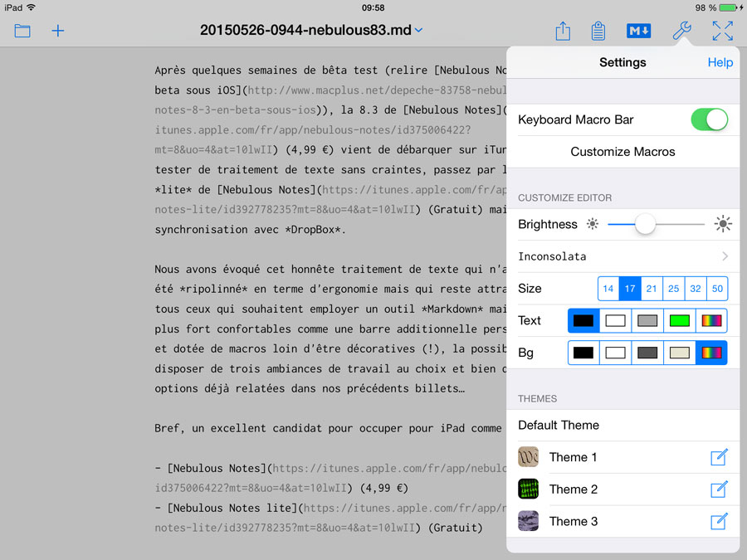The width and height of the screenshot is (747, 560).
Task: Set font size to 25
Action: [674, 289]
